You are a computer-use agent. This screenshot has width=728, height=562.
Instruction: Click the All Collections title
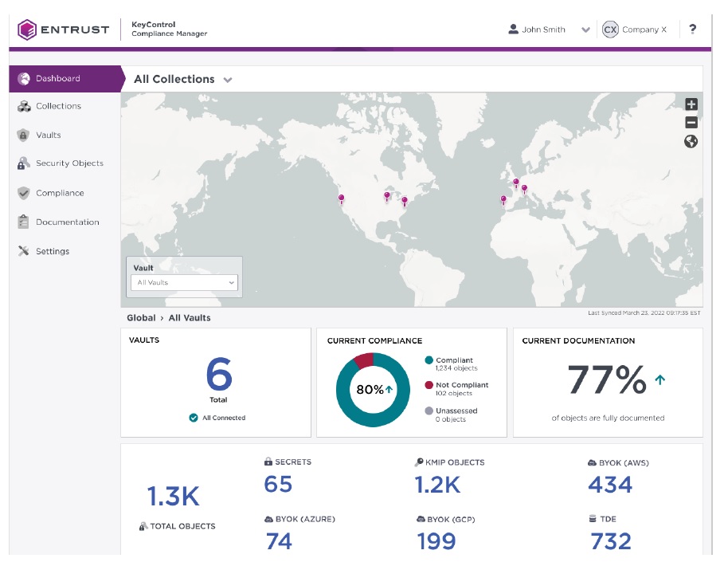174,79
